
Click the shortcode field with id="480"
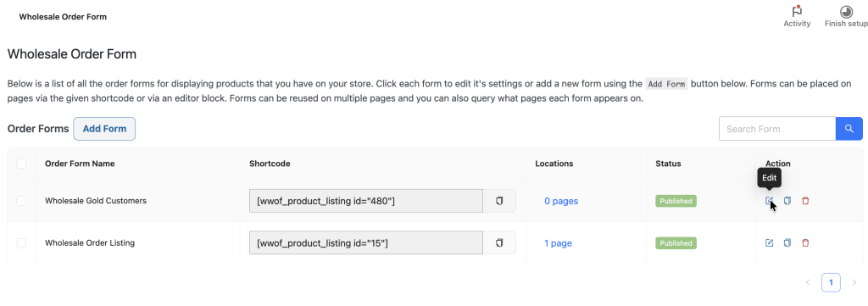(x=366, y=201)
